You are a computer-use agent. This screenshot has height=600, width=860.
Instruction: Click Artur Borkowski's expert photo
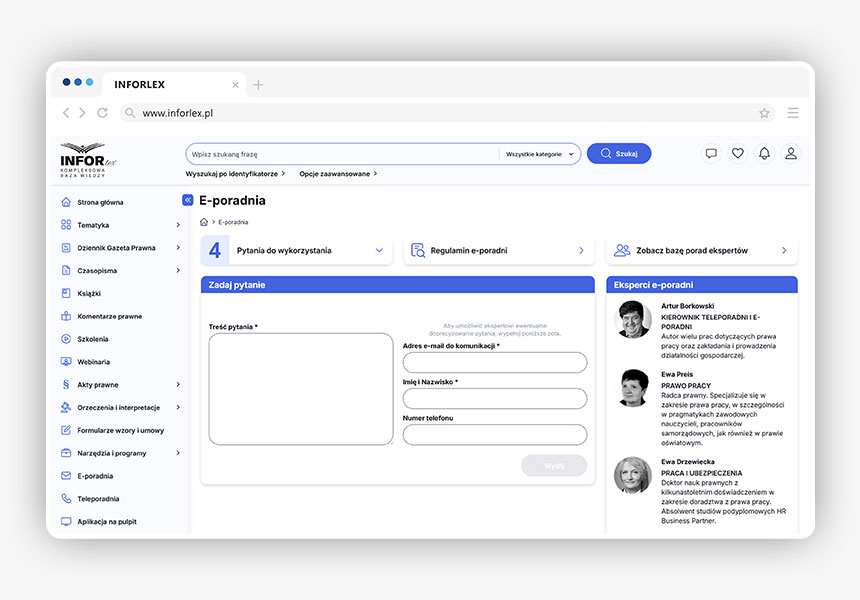point(633,319)
